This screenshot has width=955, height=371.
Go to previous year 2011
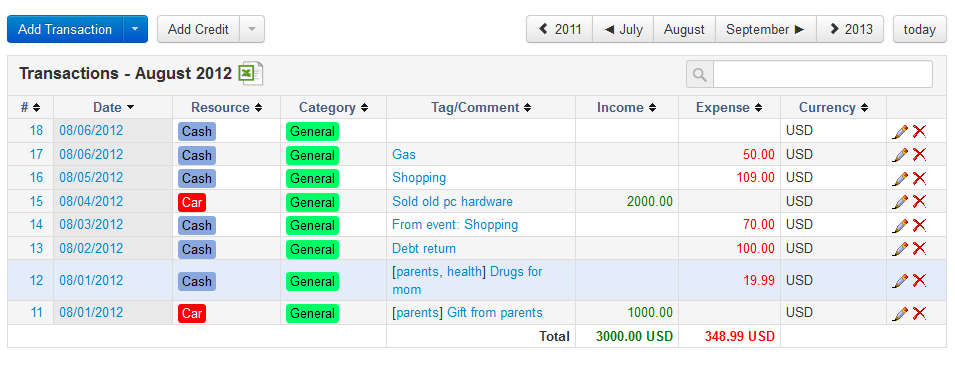tap(560, 29)
